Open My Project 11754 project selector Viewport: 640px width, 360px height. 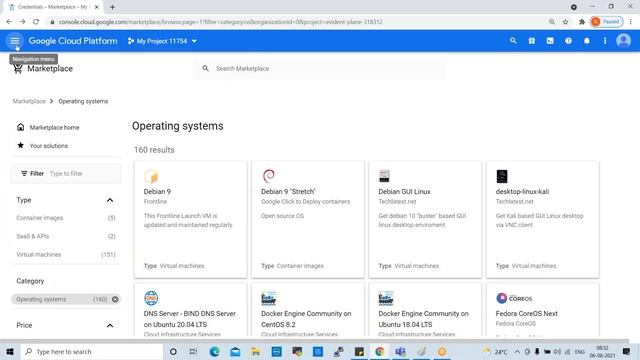162,41
